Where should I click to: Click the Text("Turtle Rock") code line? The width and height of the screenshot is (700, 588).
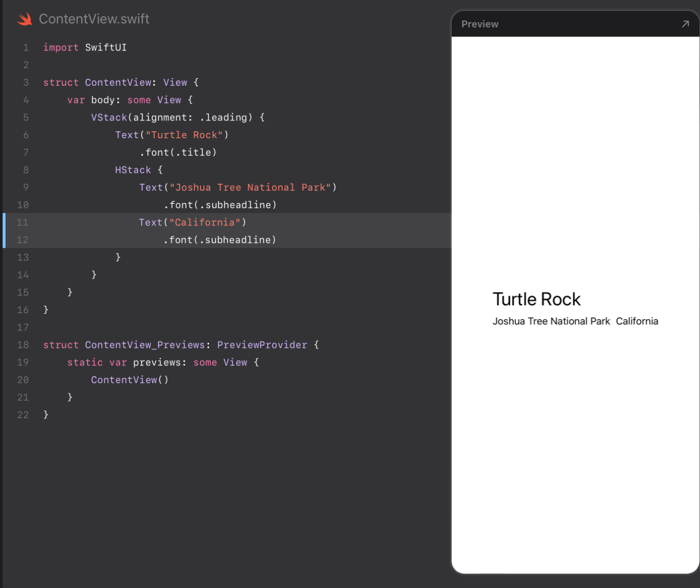(172, 135)
